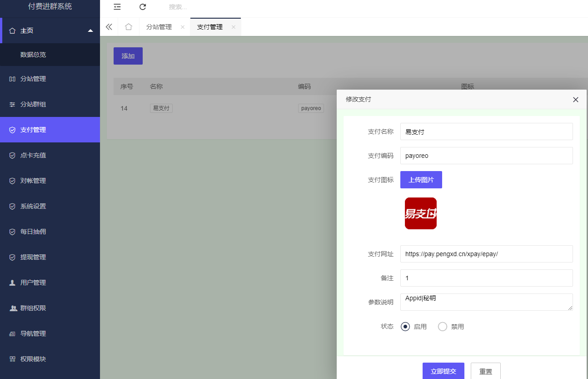Select the 禁用 status radio button
This screenshot has width=588, height=379.
click(443, 327)
